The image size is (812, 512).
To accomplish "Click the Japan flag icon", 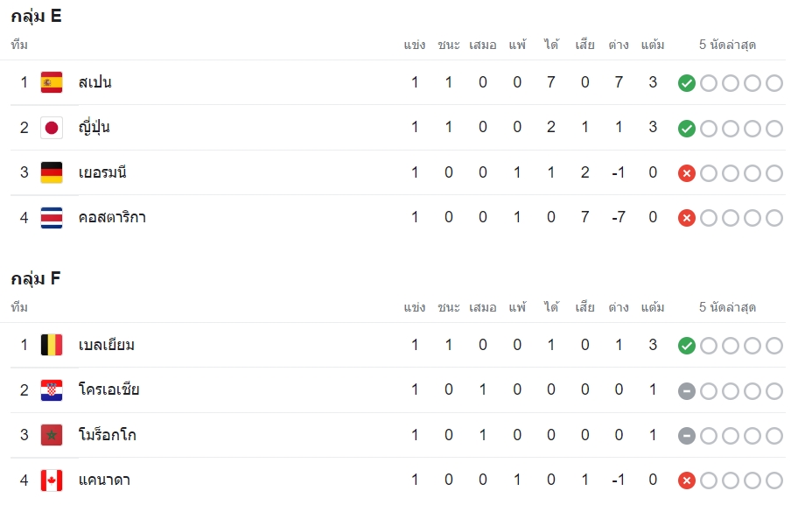I will 52,128.
